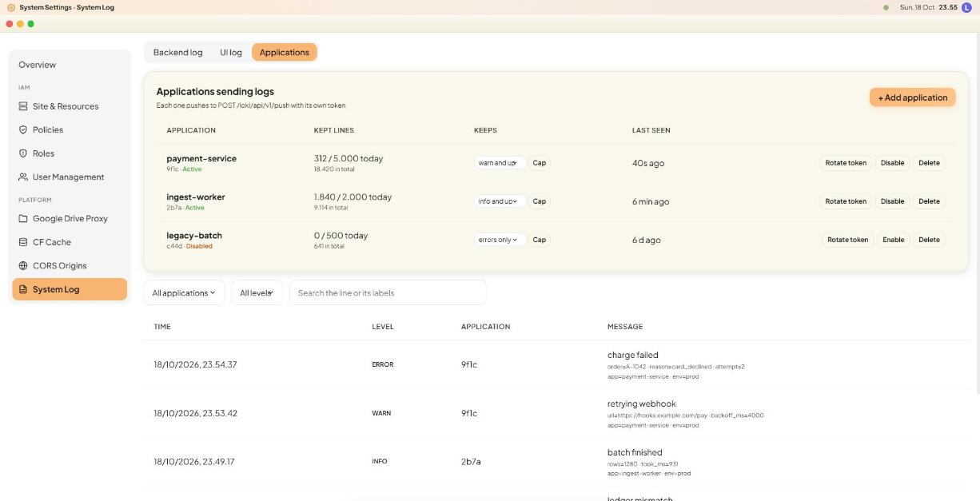Open CF Cache settings
Viewport: 980px width, 501px height.
coord(70,242)
